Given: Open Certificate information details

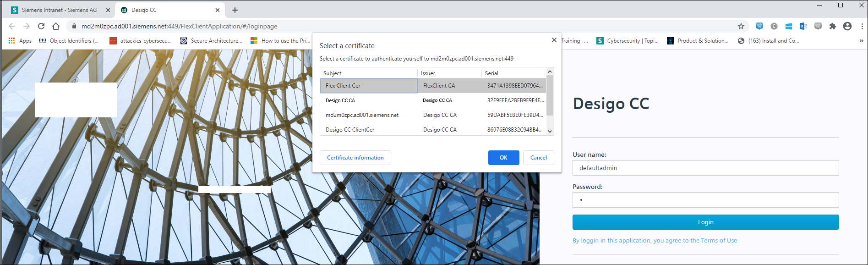Looking at the screenshot, I should [355, 158].
